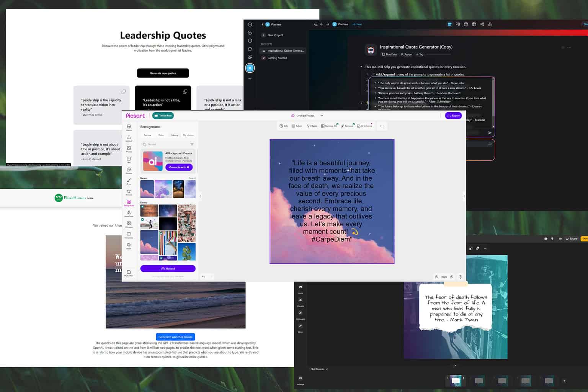Select the Text tool in Picsart sidebar
588x392 pixels.
click(129, 159)
